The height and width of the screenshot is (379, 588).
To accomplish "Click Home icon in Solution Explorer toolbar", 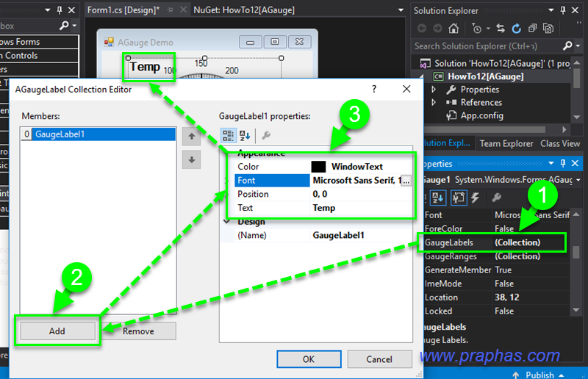I will click(453, 28).
